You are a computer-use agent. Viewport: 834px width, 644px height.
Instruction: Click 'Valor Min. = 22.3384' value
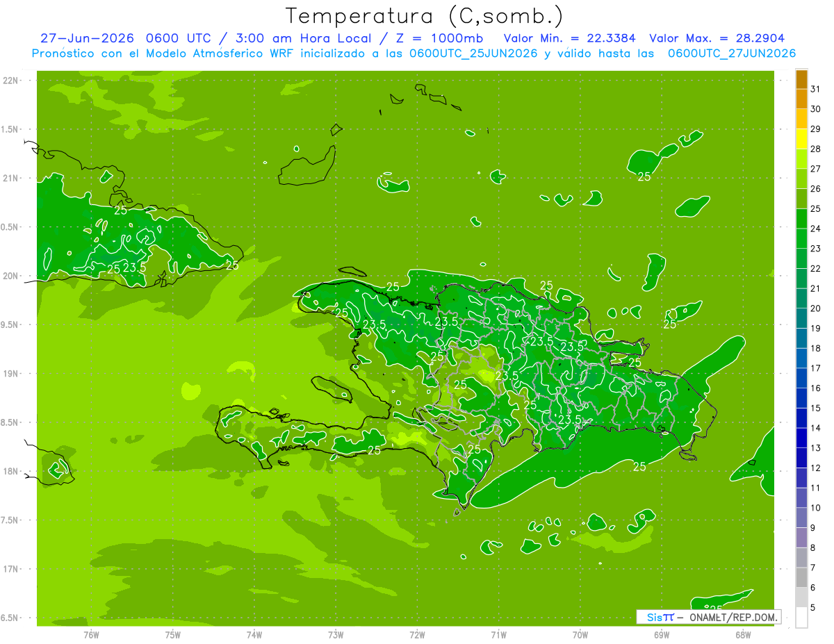[570, 38]
